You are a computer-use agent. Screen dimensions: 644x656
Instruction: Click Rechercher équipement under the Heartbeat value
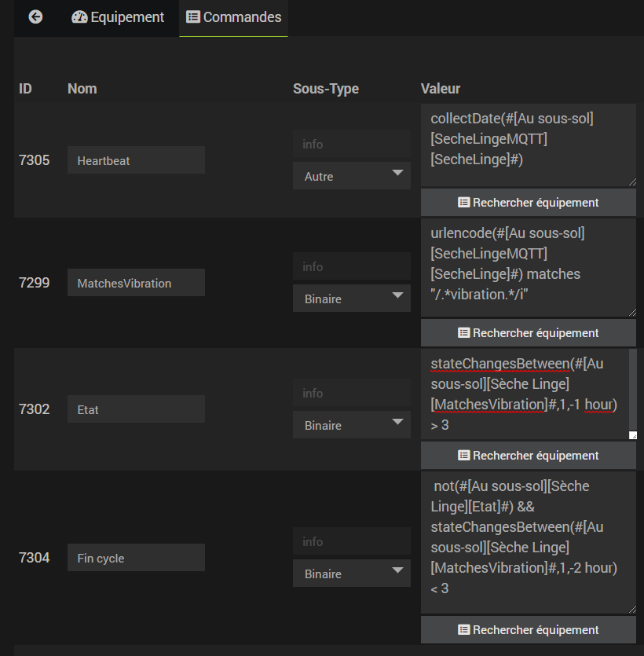(528, 203)
